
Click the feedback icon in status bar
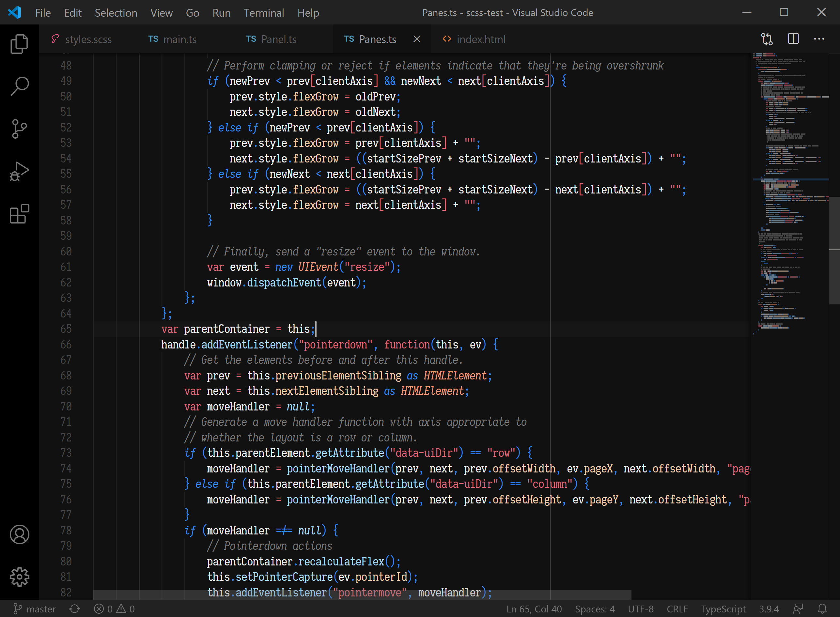(798, 609)
